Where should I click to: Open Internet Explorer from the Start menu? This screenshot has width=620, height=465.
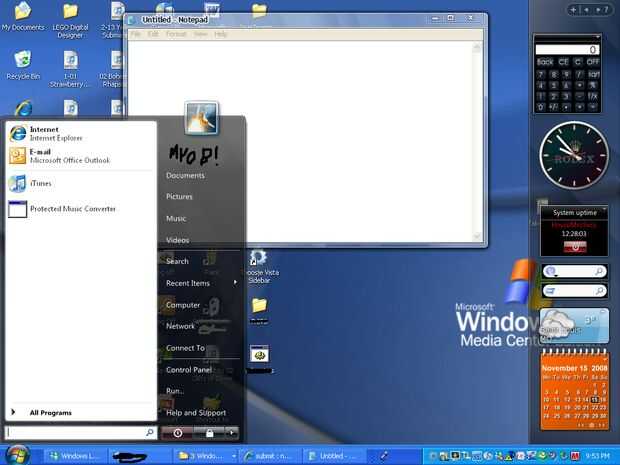(81, 134)
